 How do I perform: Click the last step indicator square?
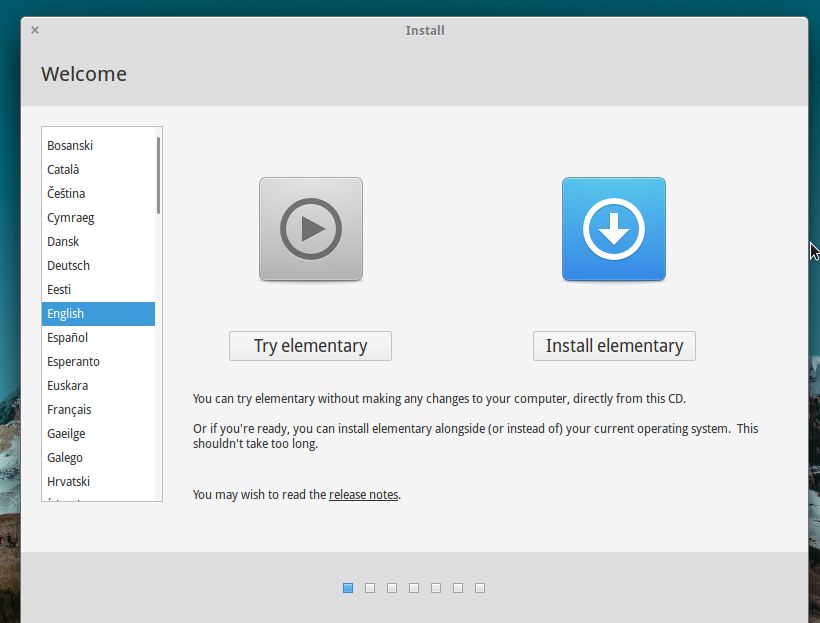point(480,588)
